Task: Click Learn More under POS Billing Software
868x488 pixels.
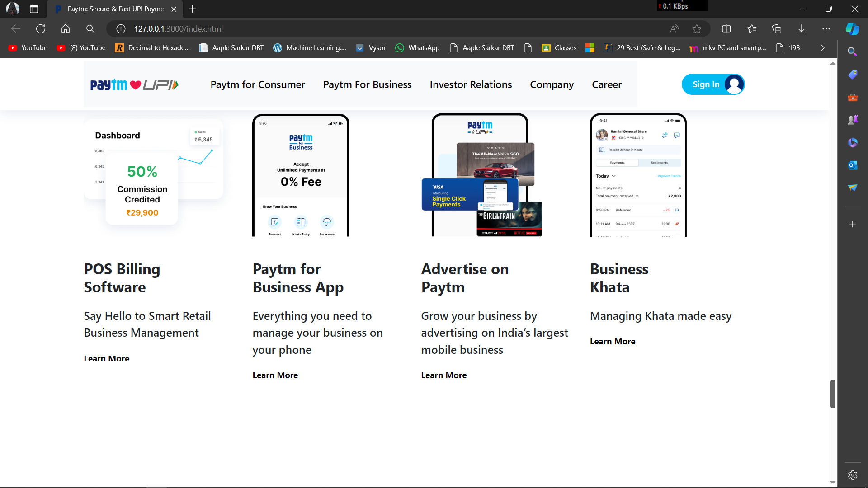Action: (x=107, y=358)
